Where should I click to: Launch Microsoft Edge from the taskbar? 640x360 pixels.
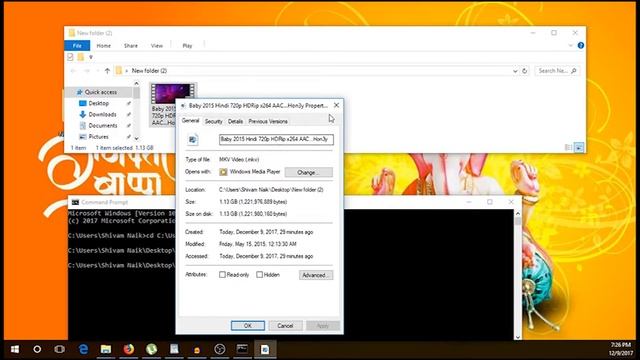pos(83,349)
